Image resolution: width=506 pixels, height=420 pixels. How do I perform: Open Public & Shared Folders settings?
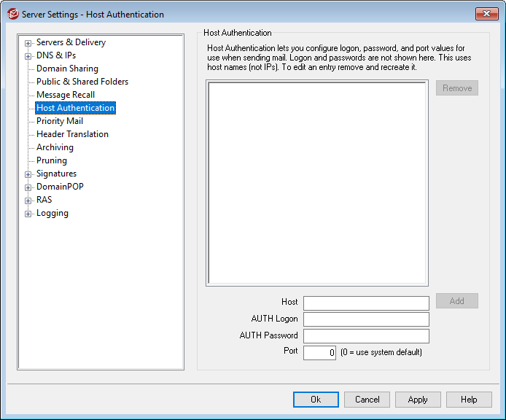click(82, 82)
